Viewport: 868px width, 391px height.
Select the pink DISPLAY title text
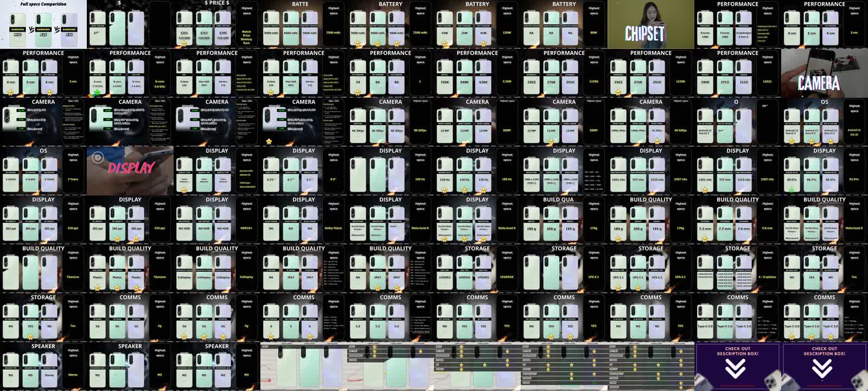pos(131,168)
